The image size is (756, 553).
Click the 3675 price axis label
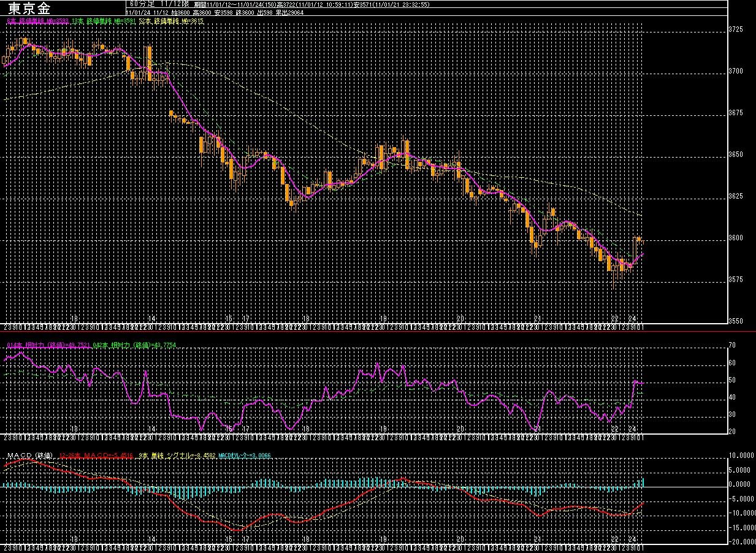tap(735, 113)
